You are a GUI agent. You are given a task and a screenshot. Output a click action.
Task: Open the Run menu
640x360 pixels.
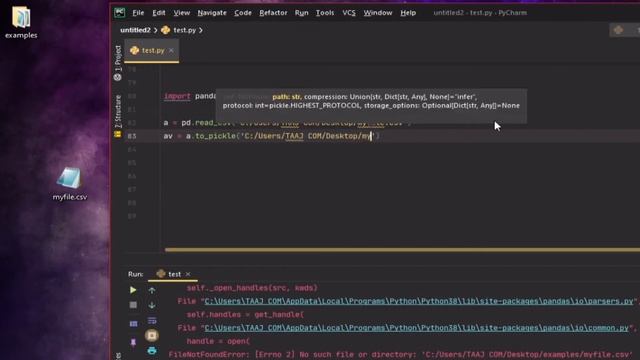pyautogui.click(x=302, y=13)
